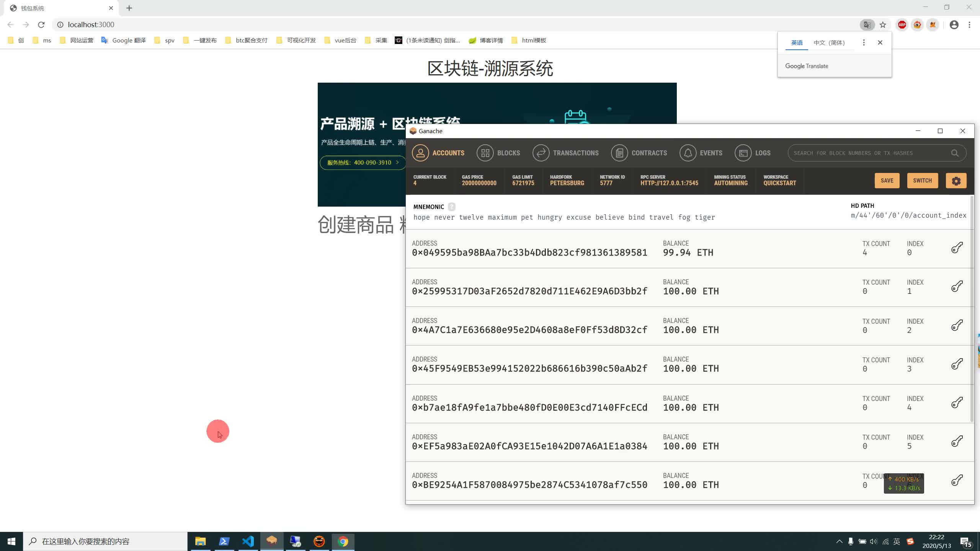Click the service hotline 400-090-3910 button

click(x=363, y=163)
